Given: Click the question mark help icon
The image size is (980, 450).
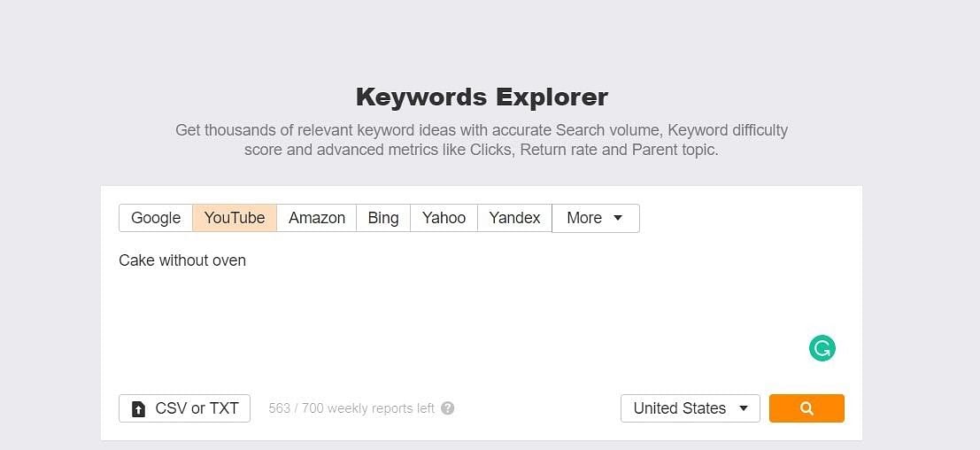Looking at the screenshot, I should pos(448,408).
